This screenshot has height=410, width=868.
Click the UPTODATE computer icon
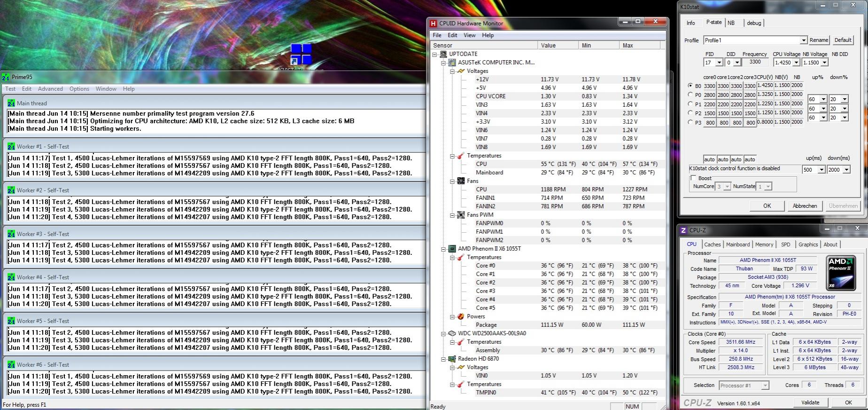443,54
